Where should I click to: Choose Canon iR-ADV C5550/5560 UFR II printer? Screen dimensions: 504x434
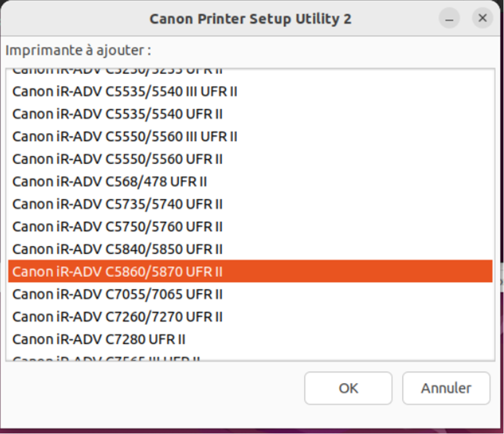tap(117, 159)
